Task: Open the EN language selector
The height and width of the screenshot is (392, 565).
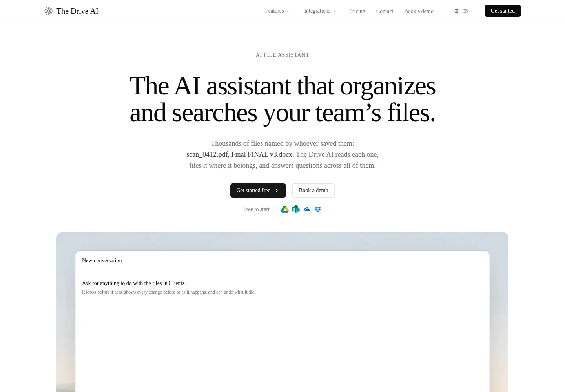Action: 461,11
